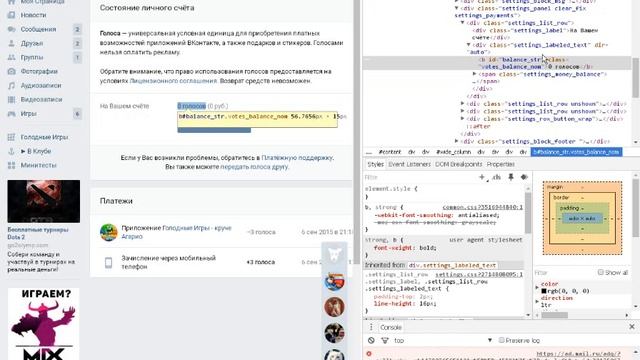Open the console drawer three-dot menu
This screenshot has width=640, height=360.
point(371,327)
